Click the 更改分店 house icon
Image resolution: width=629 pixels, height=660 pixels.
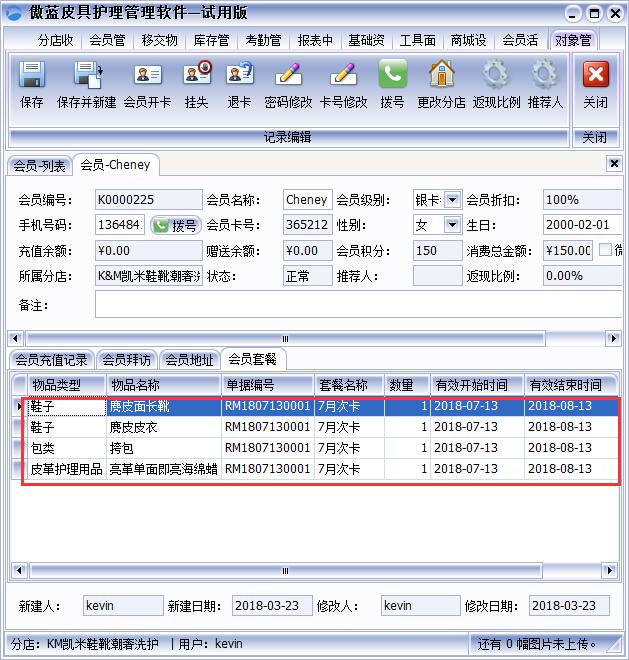point(441,76)
